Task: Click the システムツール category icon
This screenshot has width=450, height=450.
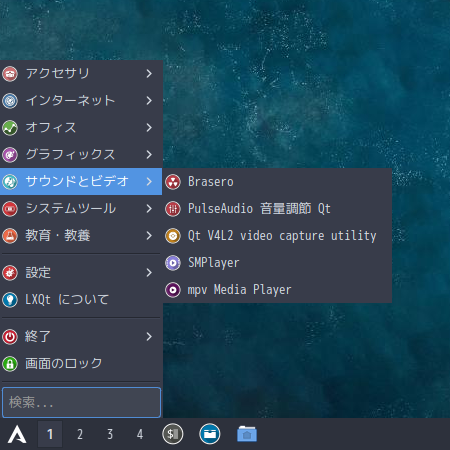Action: [x=10, y=209]
